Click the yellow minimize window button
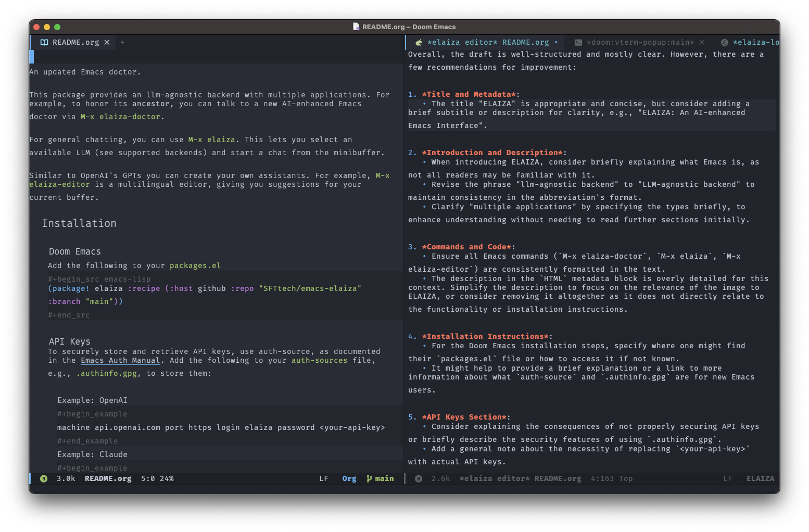Image resolution: width=809 pixels, height=532 pixels. click(x=47, y=27)
